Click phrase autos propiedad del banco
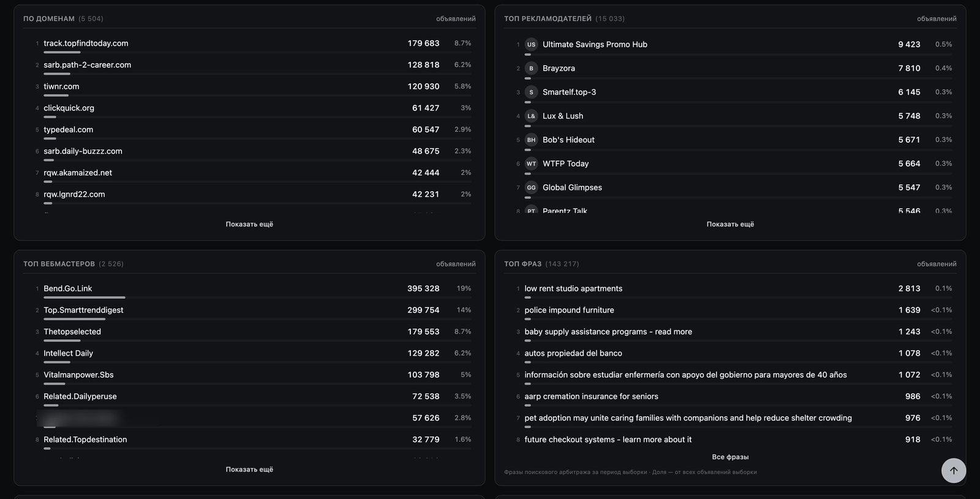 pos(573,353)
